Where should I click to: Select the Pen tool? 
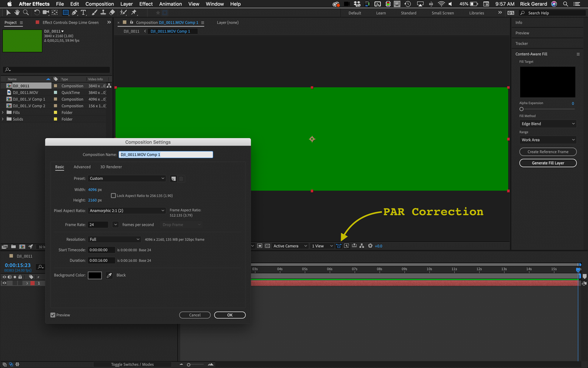[x=74, y=12]
